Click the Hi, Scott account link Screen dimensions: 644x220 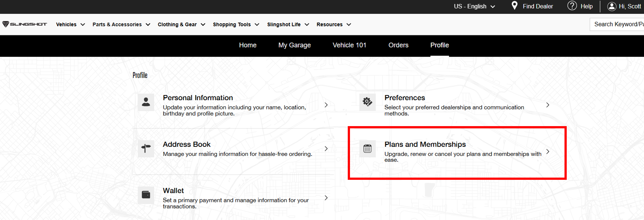(x=630, y=6)
